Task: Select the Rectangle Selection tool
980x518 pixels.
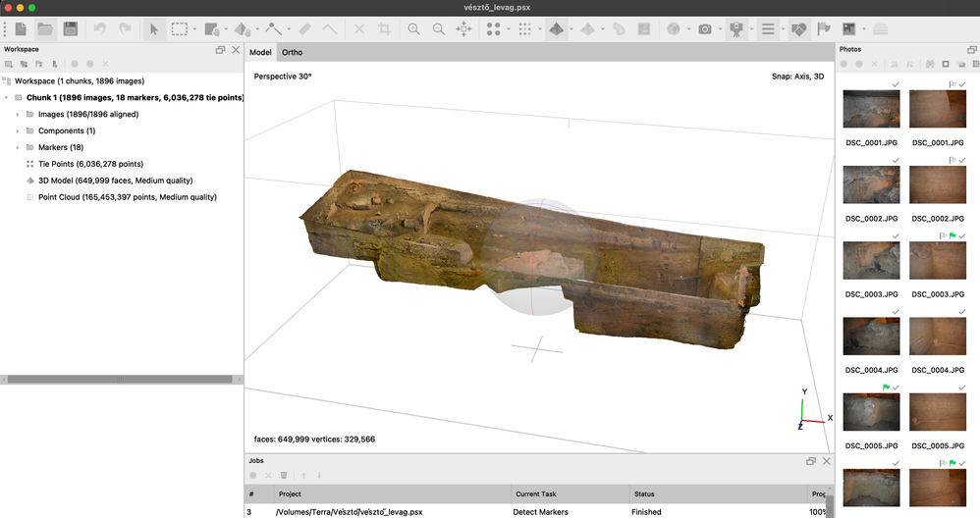Action: [x=180, y=29]
